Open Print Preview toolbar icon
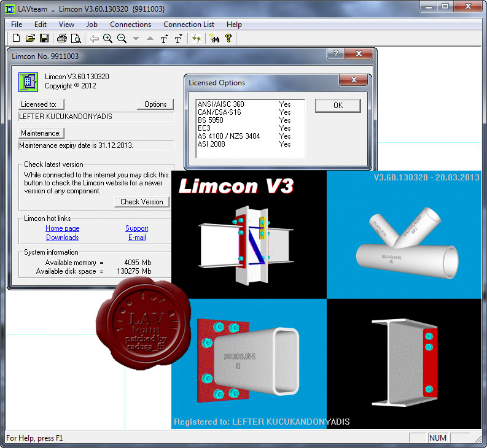Screen dimensions: 487x448 point(76,39)
